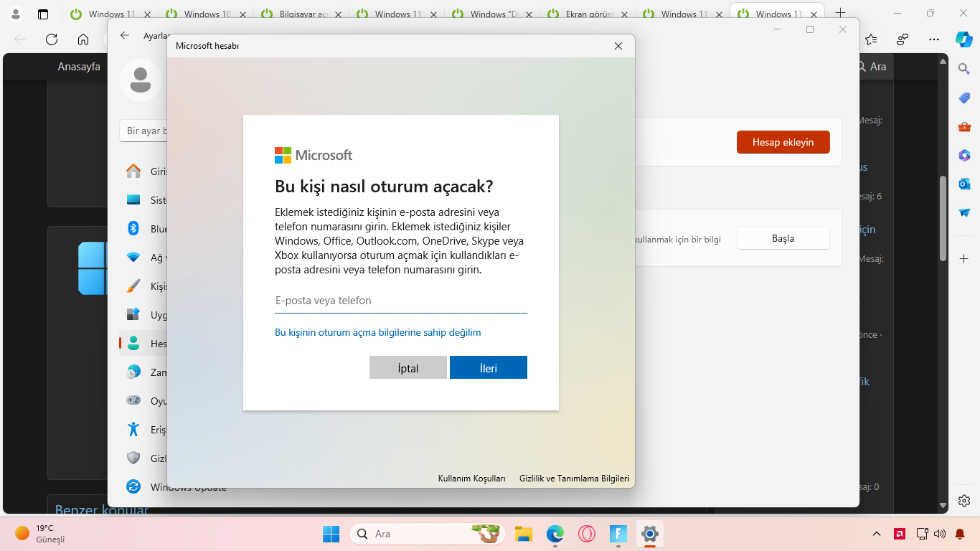Open the privacy shield section in Settings
980x551 pixels.
(143, 458)
